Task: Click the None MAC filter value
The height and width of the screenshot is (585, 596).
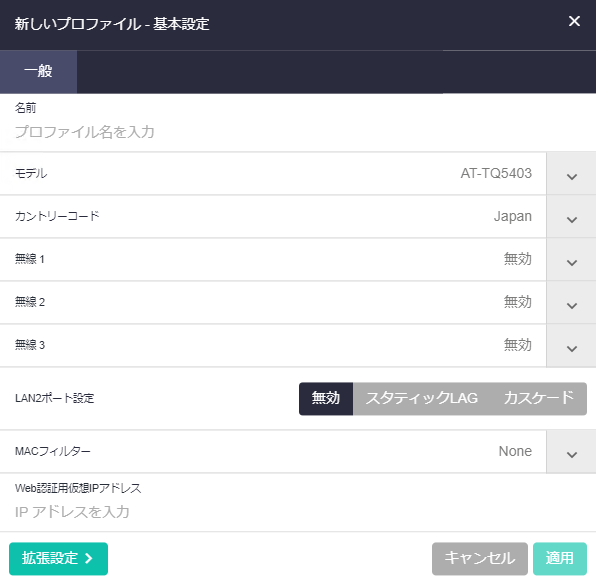Action: 515,452
